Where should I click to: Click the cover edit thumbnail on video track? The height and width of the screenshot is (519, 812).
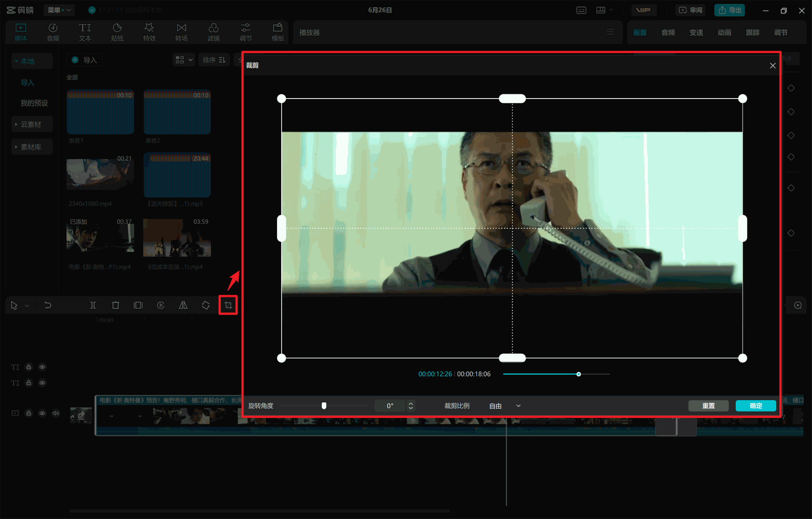[81, 415]
